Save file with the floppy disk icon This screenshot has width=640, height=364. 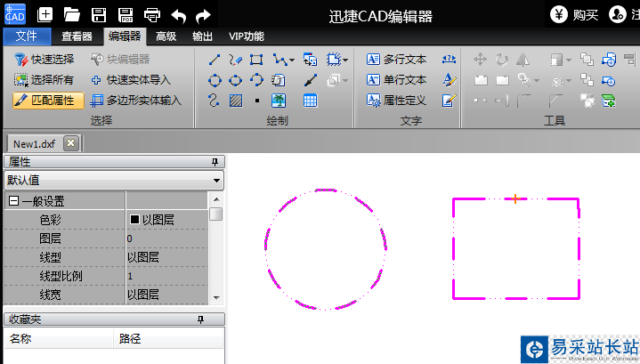(99, 15)
